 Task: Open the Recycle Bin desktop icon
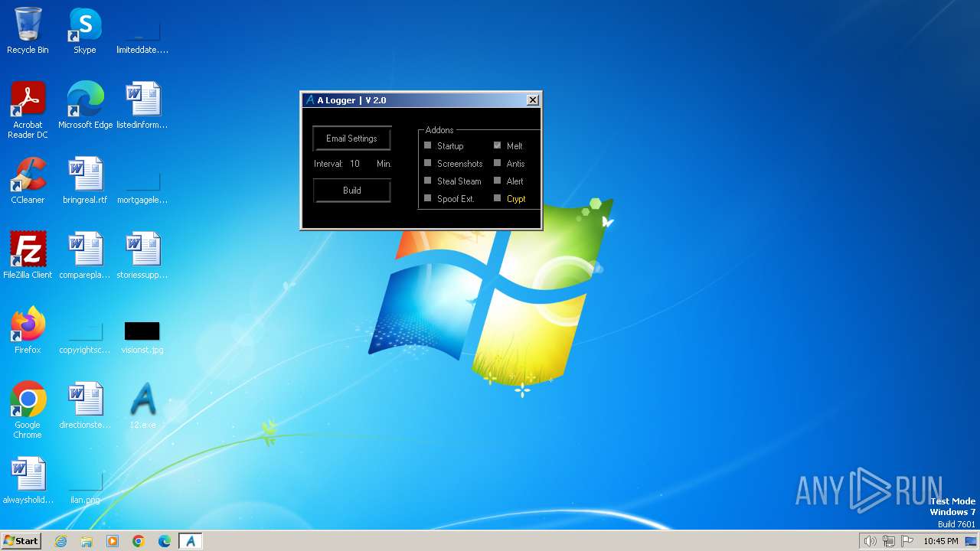28,31
